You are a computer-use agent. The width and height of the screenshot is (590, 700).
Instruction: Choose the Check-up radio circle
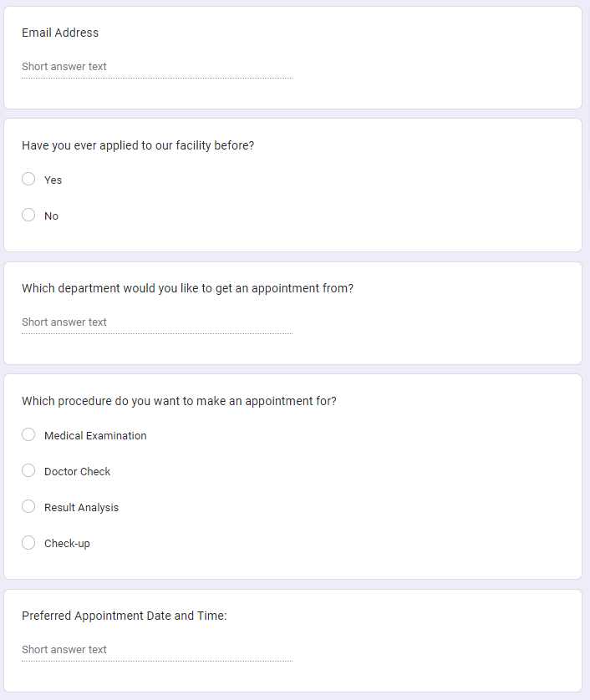coord(28,543)
